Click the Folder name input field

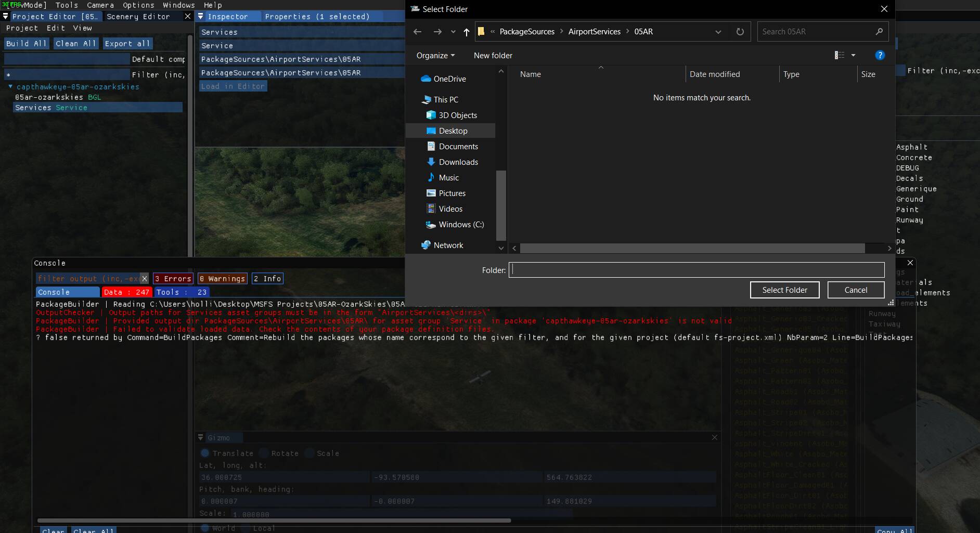[696, 270]
